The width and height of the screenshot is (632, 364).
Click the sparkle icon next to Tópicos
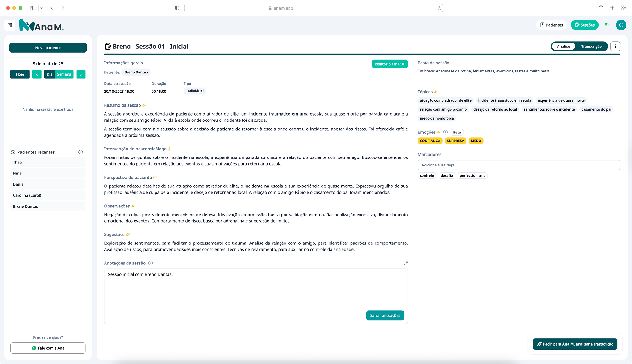coord(436,92)
